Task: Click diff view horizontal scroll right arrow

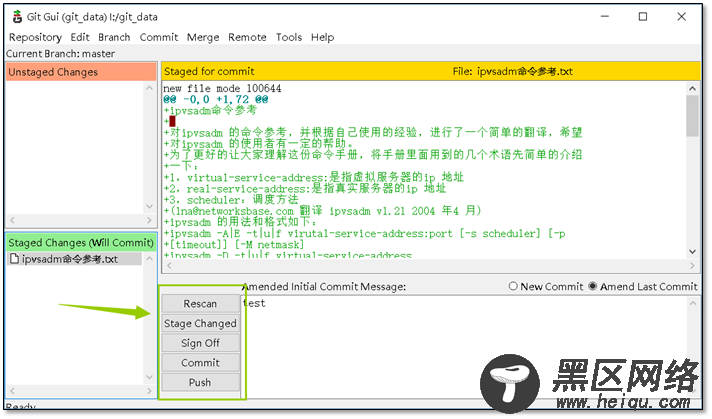Action: (x=692, y=266)
